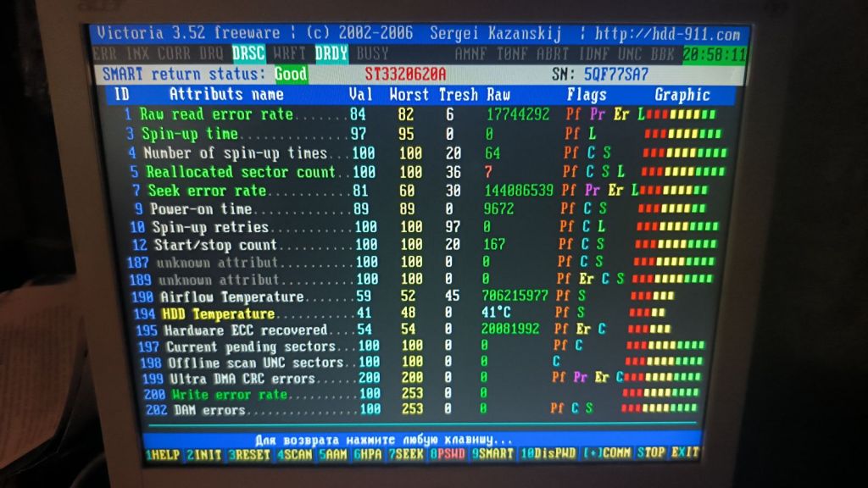868x488 pixels.
Task: Click 3RESET in the function key bar
Action: coord(249,455)
